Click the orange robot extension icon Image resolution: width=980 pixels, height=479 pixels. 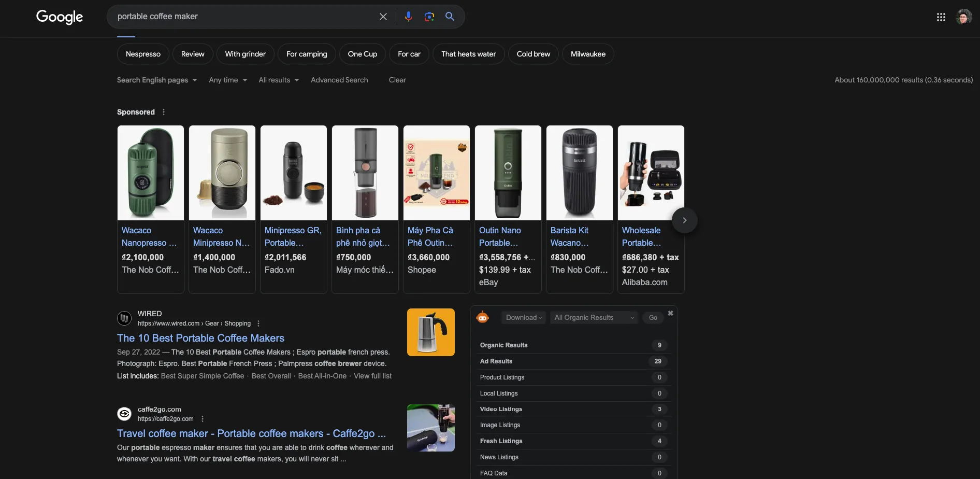[x=483, y=317]
